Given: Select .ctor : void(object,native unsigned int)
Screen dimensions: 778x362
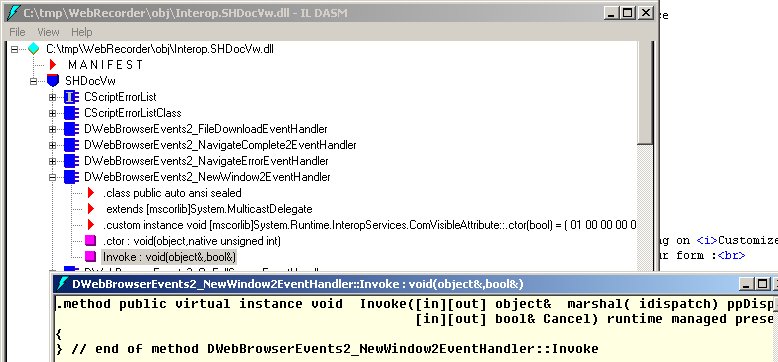Looking at the screenshot, I should 192,241.
